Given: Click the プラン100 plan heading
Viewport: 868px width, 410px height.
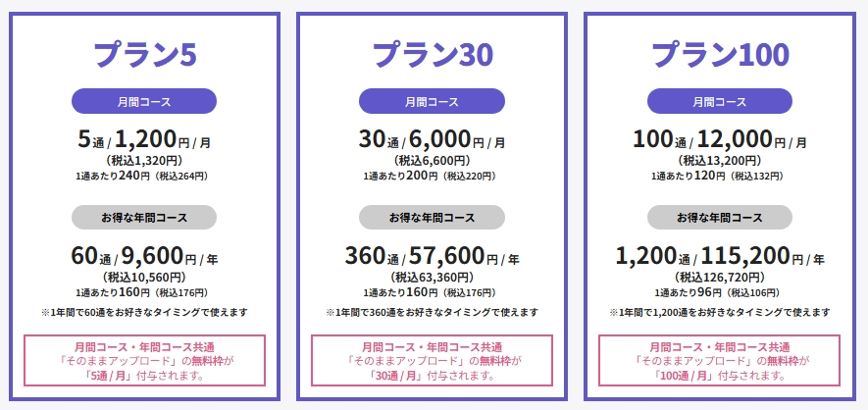Looking at the screenshot, I should [x=720, y=54].
